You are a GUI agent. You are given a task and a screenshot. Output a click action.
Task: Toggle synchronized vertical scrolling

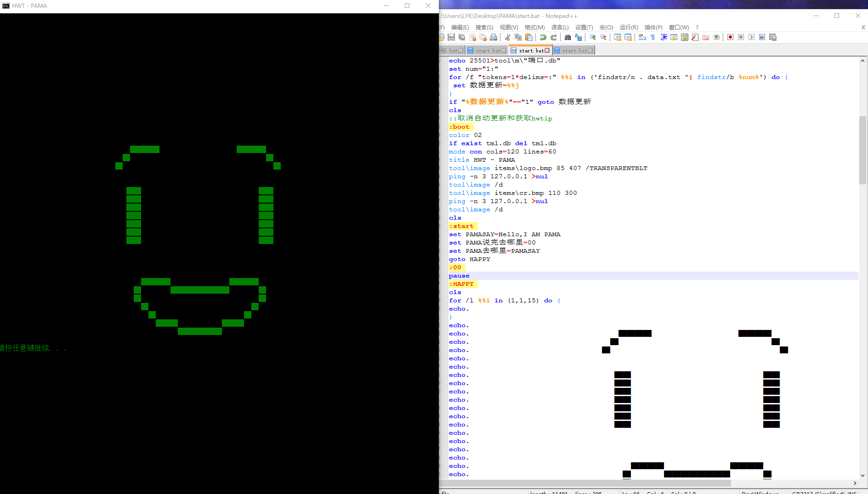pos(618,37)
